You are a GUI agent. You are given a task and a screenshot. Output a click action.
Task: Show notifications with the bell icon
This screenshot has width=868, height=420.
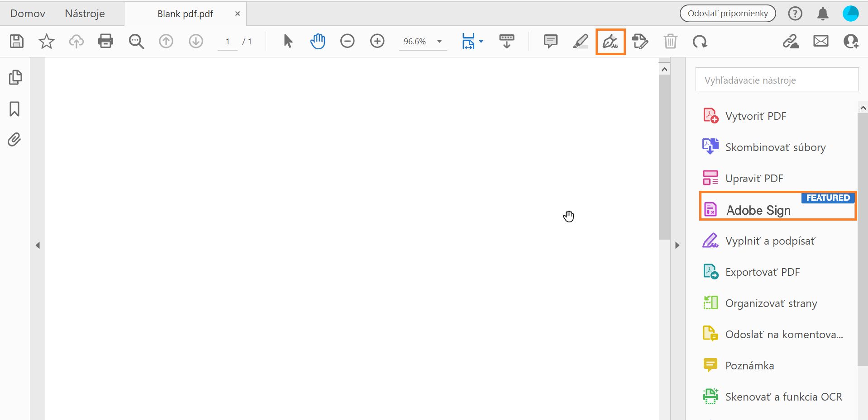[x=823, y=14]
